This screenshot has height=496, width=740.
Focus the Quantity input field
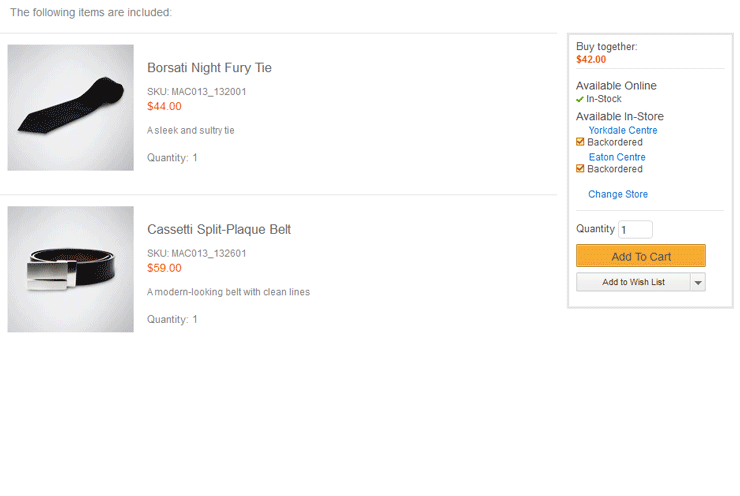coord(635,230)
